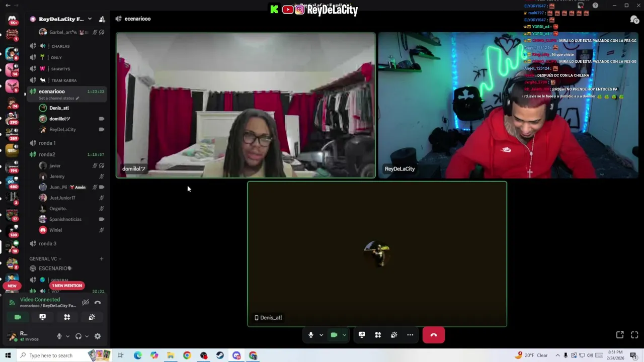
Task: Mute microphone in call control bar
Action: [x=311, y=335]
